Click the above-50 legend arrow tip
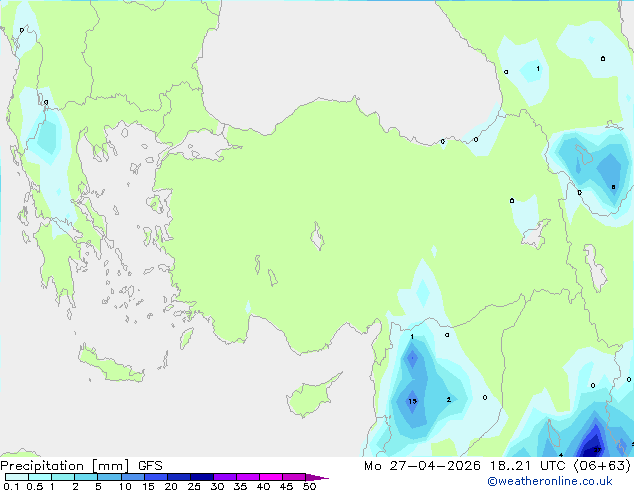This screenshot has height=490, width=634. pyautogui.click(x=317, y=477)
